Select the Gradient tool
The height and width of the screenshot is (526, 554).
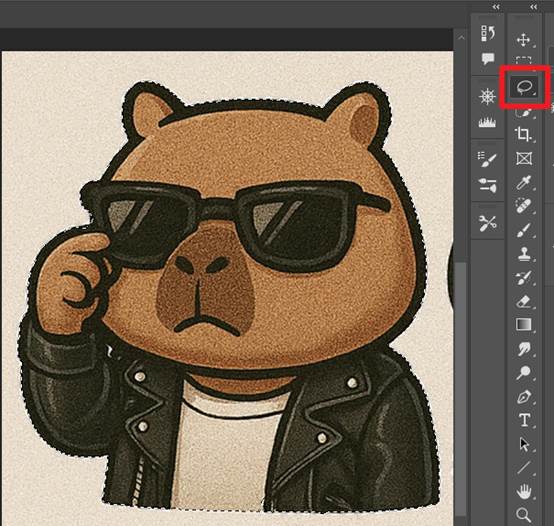click(524, 324)
